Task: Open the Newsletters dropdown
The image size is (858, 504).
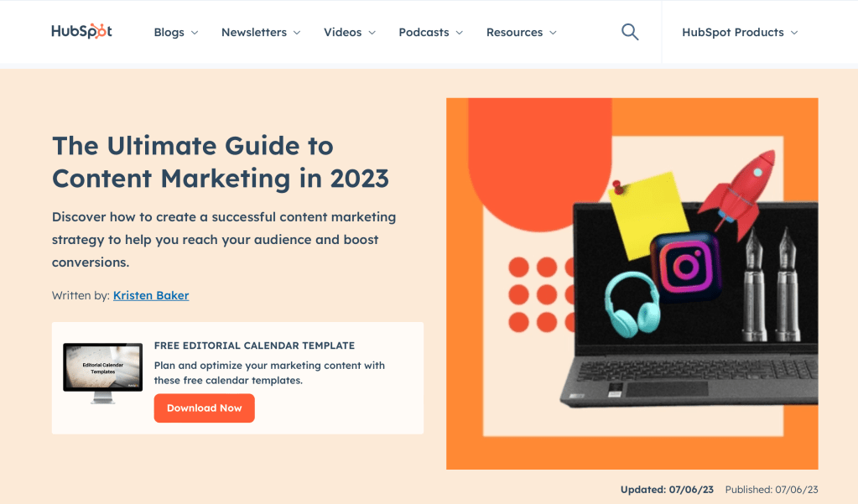Action: pos(260,32)
